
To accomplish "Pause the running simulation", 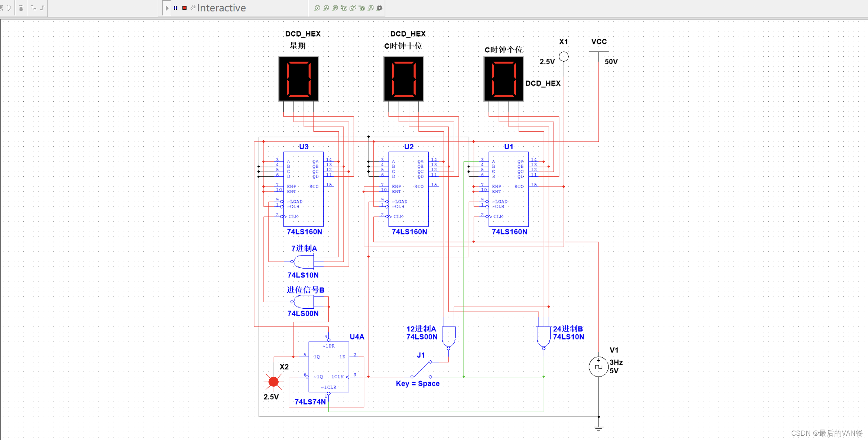I will click(176, 8).
